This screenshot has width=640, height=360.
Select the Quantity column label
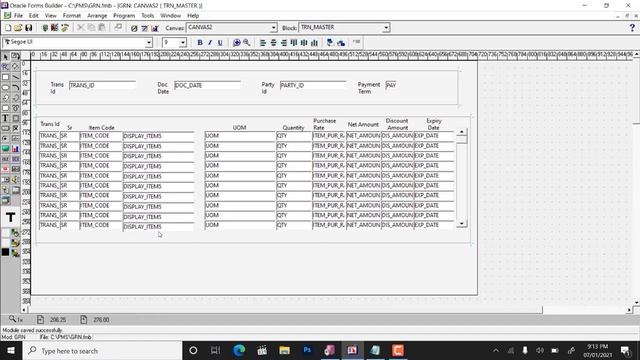pos(293,128)
